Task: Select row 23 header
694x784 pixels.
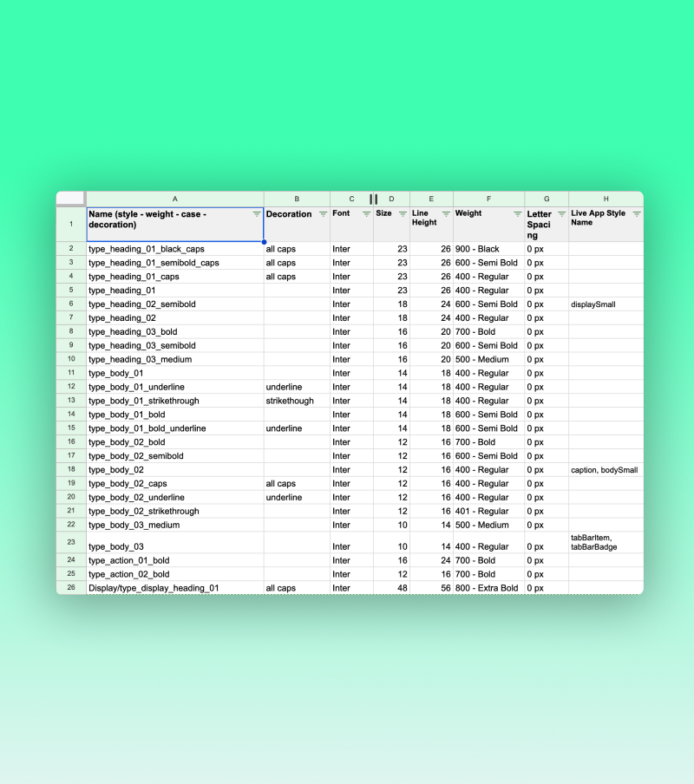Action: 71,542
